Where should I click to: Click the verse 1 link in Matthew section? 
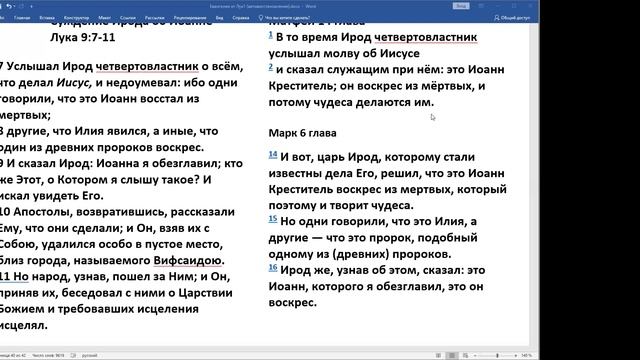pyautogui.click(x=271, y=35)
